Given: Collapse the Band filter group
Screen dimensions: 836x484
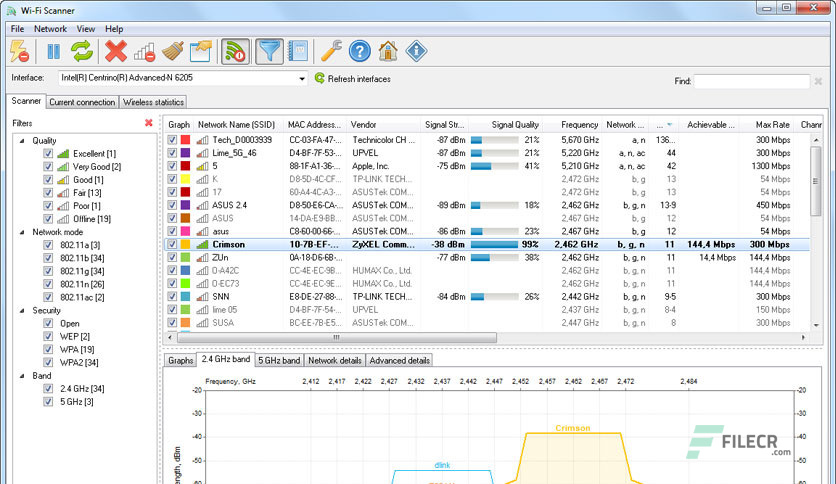Looking at the screenshot, I should (x=22, y=376).
